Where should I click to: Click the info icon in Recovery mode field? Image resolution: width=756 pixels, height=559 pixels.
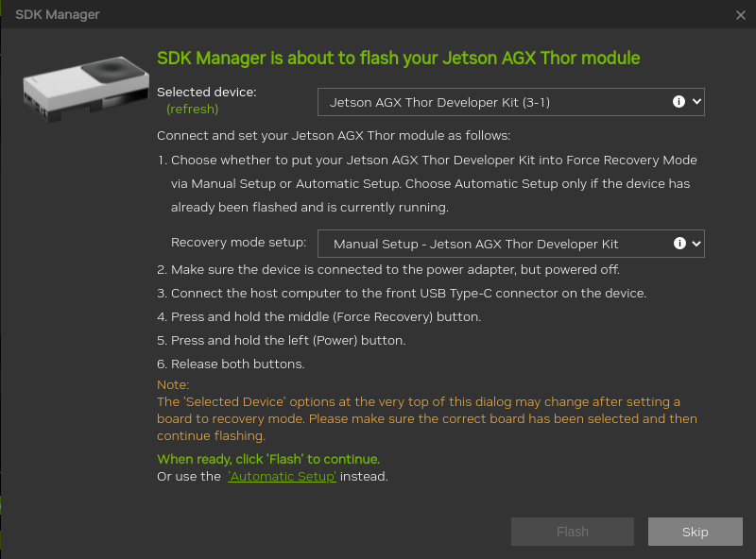click(x=678, y=244)
